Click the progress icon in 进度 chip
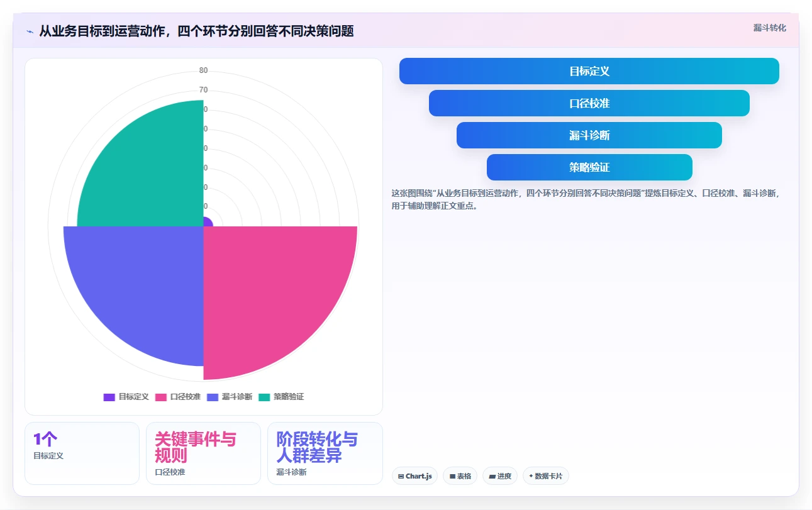Viewport: 812px width, 510px height. click(492, 477)
